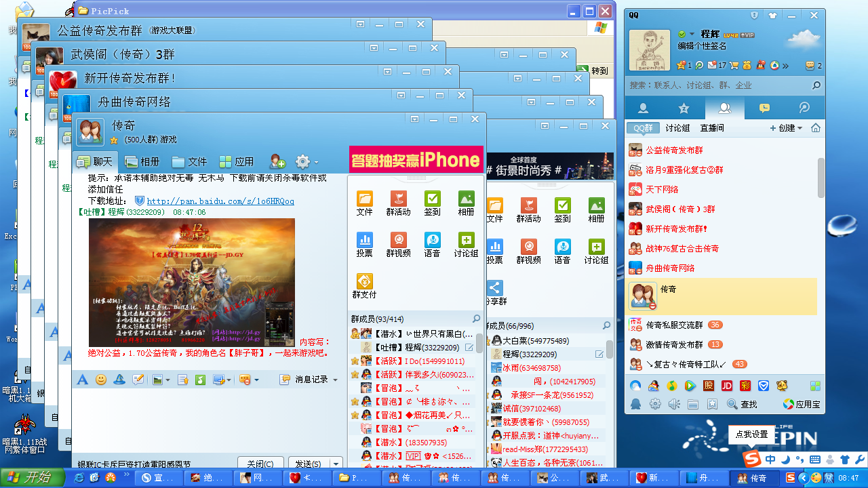Screen dimensions: 868x488
Task: Expand the send picture options arrow
Action: point(167,380)
